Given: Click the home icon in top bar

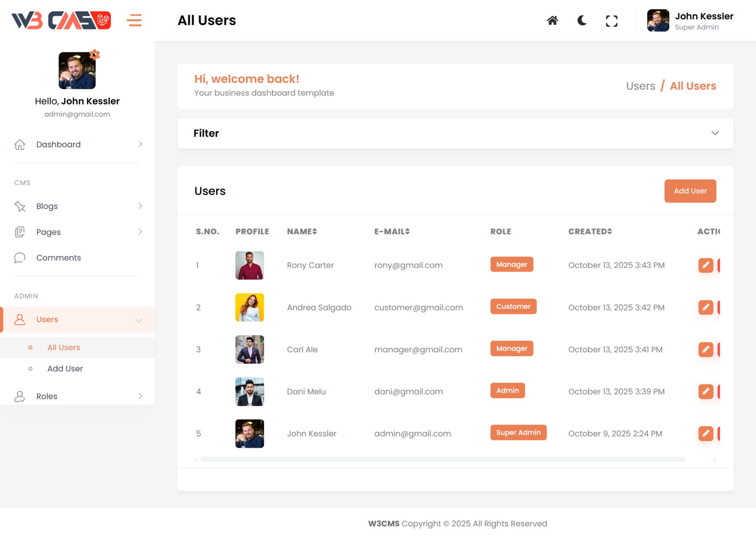Looking at the screenshot, I should pyautogui.click(x=552, y=21).
